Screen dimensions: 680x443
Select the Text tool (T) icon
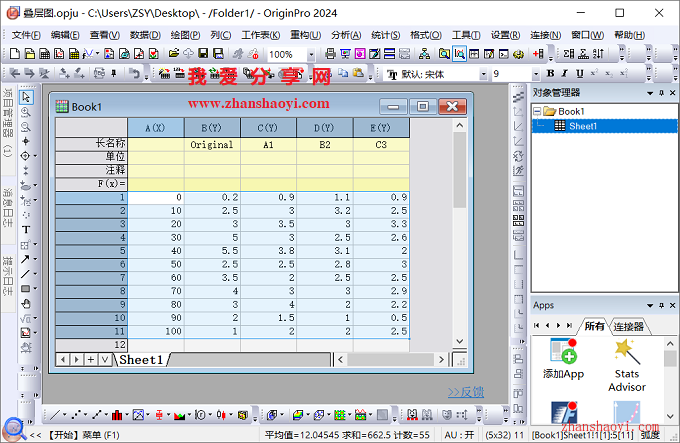tap(26, 229)
